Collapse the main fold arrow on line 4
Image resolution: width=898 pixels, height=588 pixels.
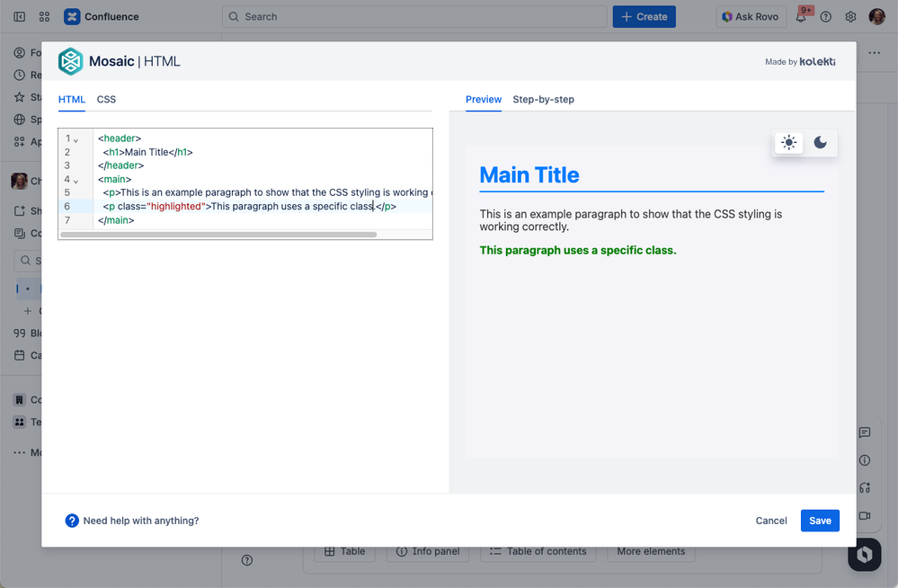pyautogui.click(x=76, y=181)
